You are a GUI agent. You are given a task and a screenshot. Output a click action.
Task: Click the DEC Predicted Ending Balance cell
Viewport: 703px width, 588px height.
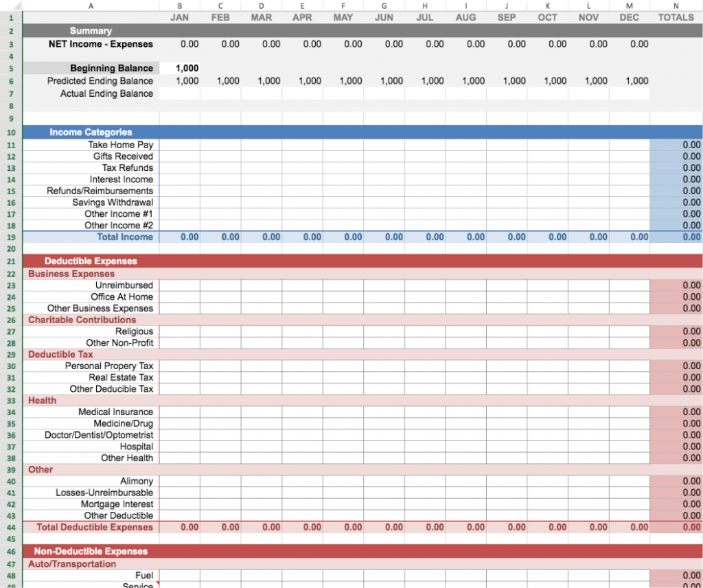(629, 81)
